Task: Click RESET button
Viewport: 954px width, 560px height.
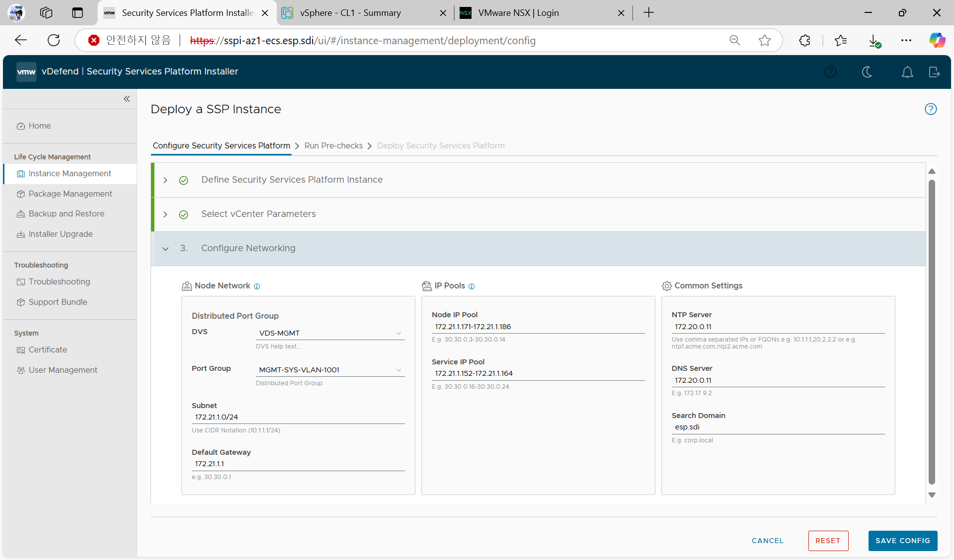Action: (x=828, y=541)
